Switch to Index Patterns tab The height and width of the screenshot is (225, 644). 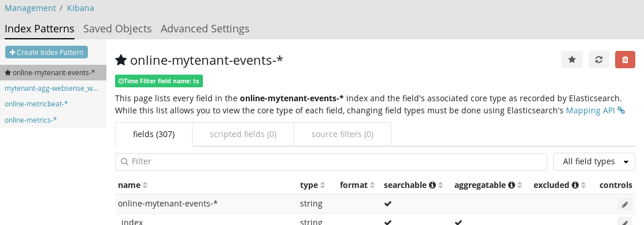coord(39,29)
